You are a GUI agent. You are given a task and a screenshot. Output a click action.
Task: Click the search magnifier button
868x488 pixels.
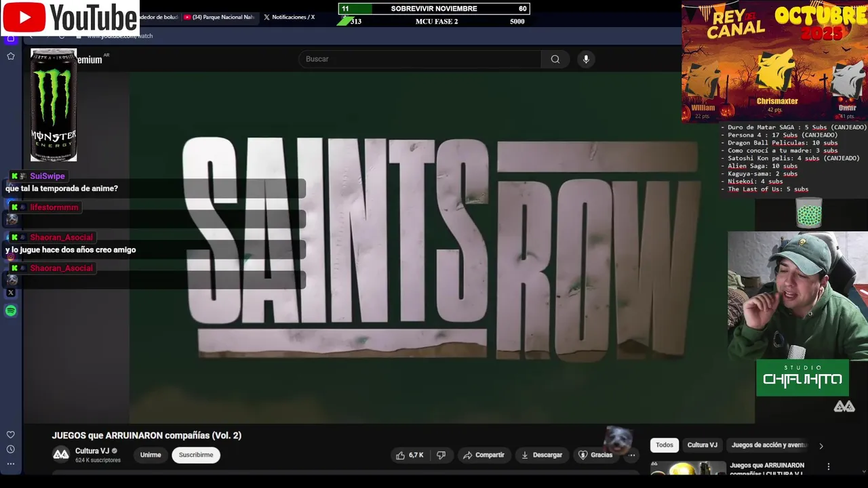point(555,59)
